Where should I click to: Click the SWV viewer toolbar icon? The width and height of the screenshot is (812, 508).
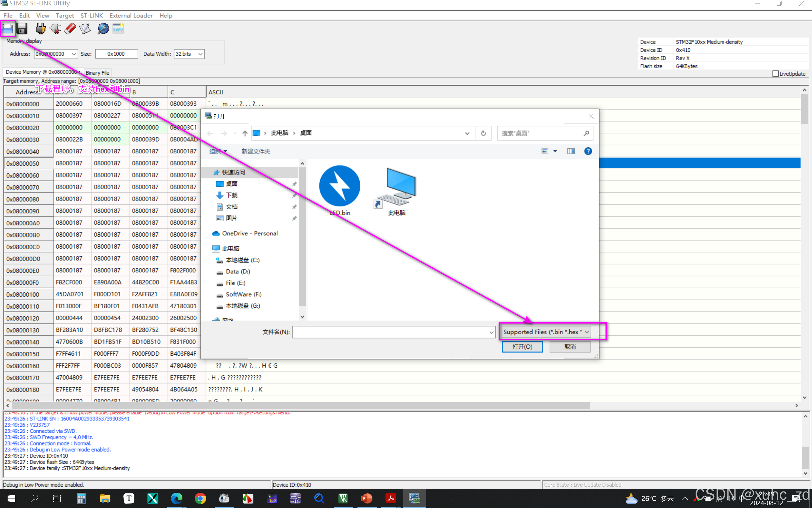point(118,29)
